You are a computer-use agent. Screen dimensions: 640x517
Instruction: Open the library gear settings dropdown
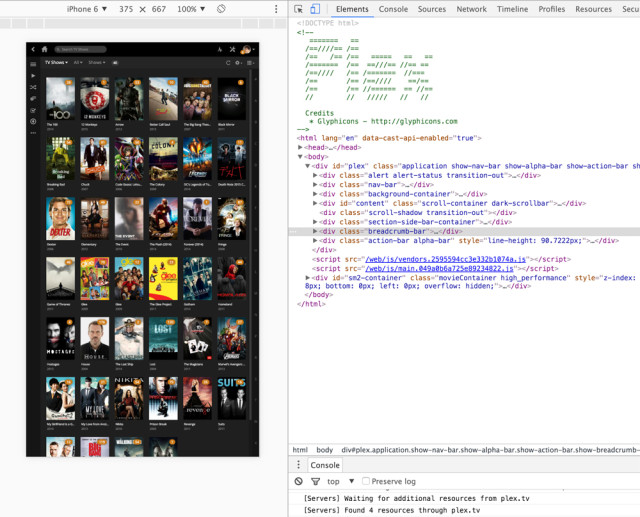tap(239, 63)
